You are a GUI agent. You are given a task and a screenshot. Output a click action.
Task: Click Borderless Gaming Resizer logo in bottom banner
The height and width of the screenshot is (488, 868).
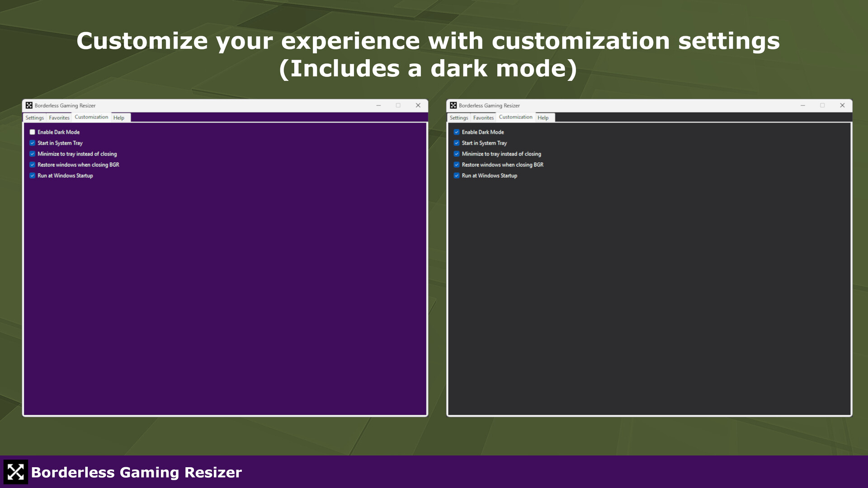point(16,472)
